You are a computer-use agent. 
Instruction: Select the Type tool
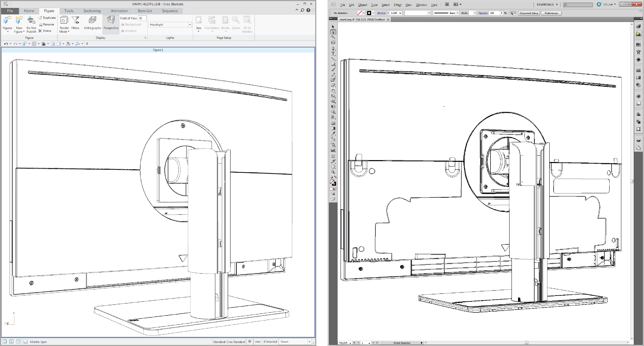point(333,54)
